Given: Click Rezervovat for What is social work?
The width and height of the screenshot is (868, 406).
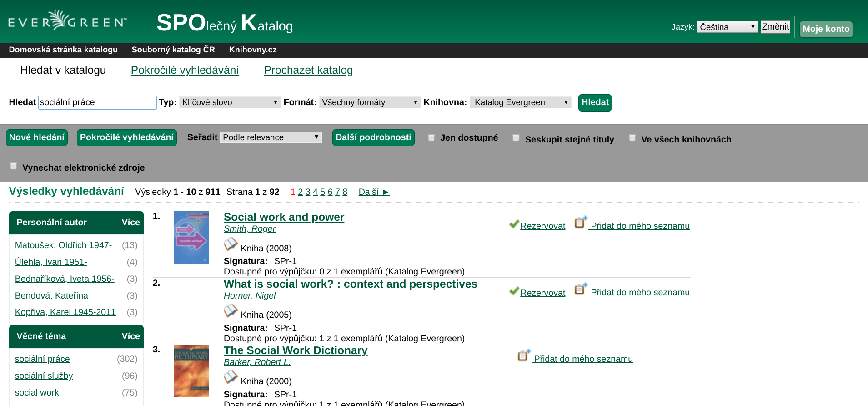Looking at the screenshot, I should coord(542,293).
